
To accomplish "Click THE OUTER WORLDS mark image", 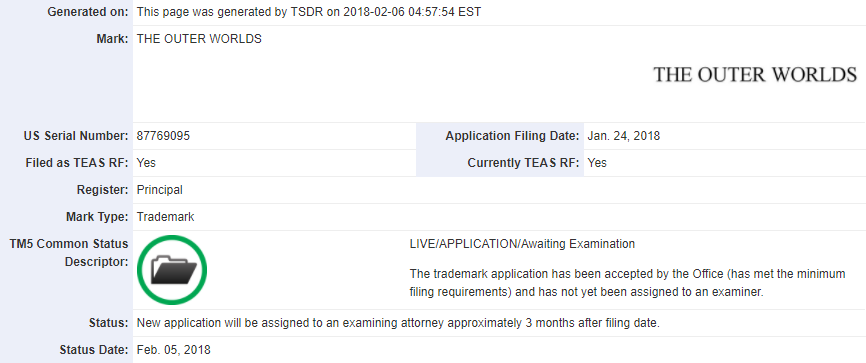I will pyautogui.click(x=755, y=75).
